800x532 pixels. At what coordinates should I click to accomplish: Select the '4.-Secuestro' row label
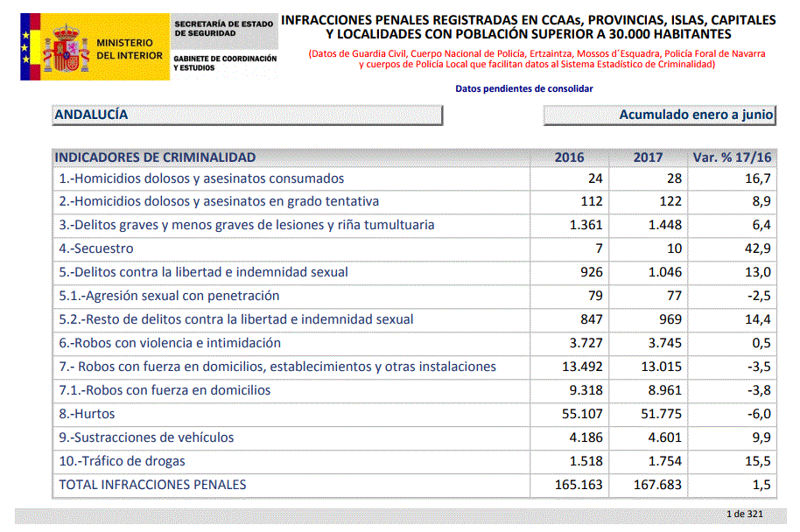pos(96,248)
